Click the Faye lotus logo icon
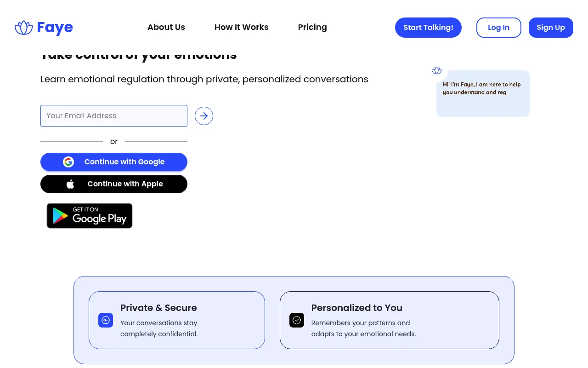The height and width of the screenshot is (368, 588). pos(24,28)
